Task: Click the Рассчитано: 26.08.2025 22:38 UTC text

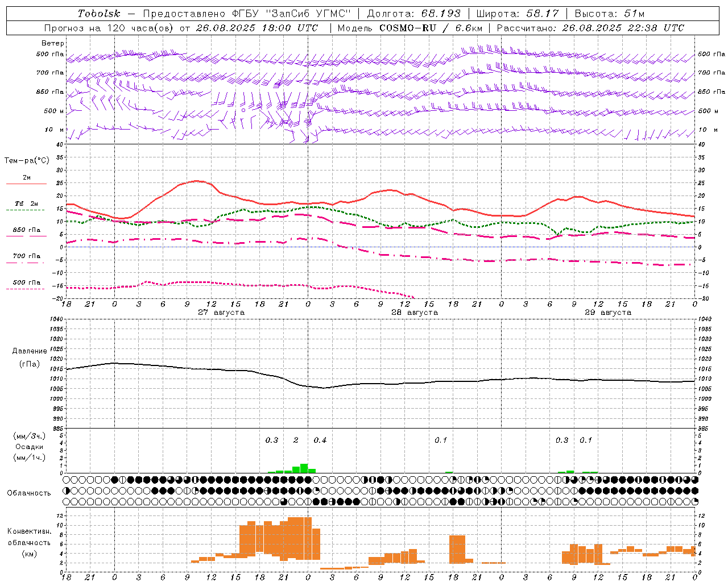Action: 590,28
